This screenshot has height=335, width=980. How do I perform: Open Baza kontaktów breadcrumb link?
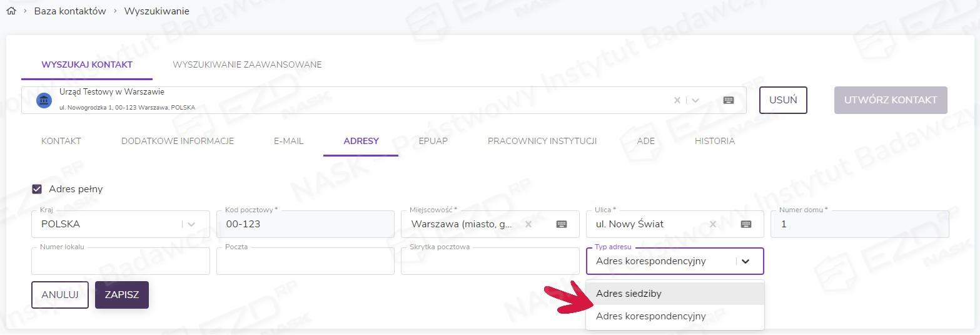tap(70, 11)
